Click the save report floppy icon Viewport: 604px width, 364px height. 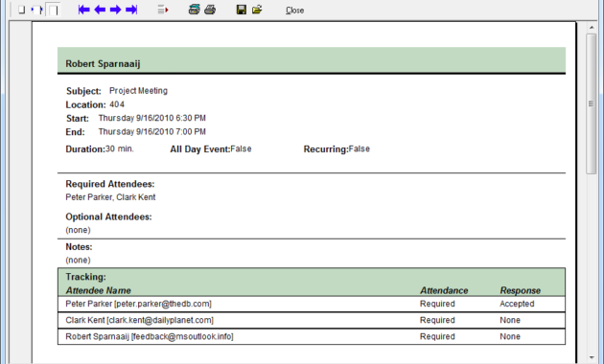coord(242,10)
